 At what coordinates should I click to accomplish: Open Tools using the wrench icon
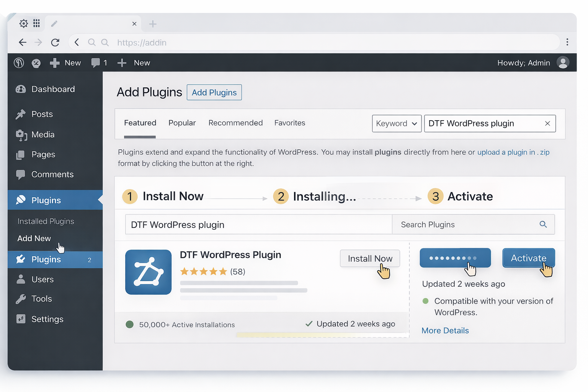(x=21, y=299)
